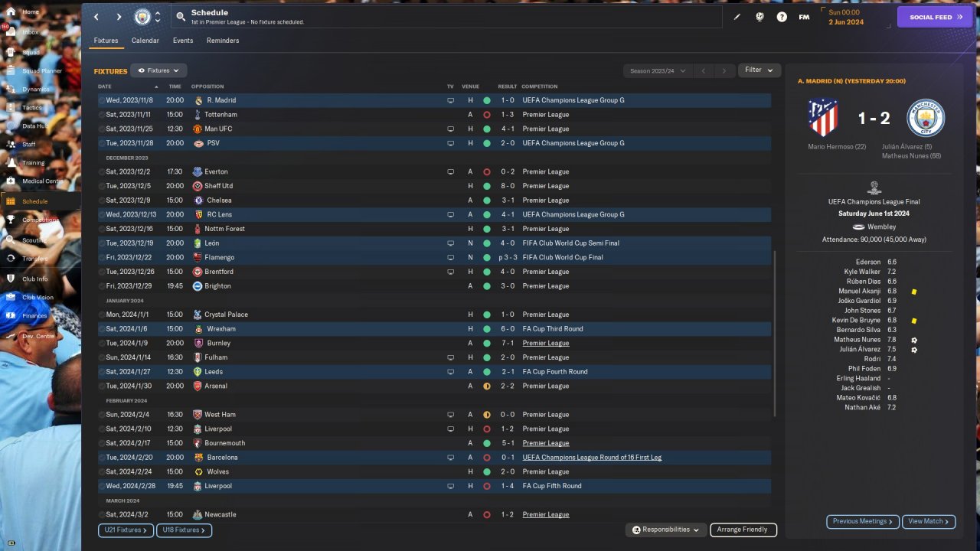Viewport: 980px width, 551px height.
Task: Select Kevin De Bruyne in ratings list
Action: pyautogui.click(x=856, y=320)
